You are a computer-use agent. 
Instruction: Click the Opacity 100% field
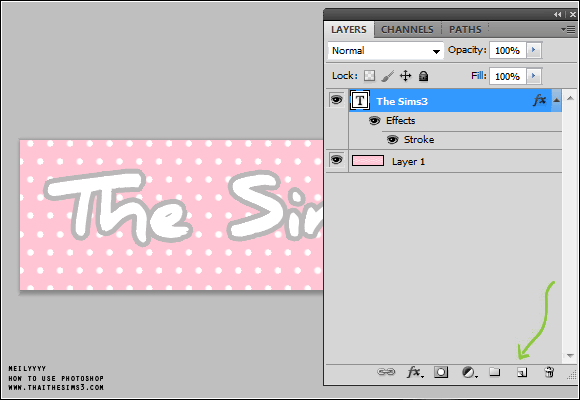[x=508, y=50]
